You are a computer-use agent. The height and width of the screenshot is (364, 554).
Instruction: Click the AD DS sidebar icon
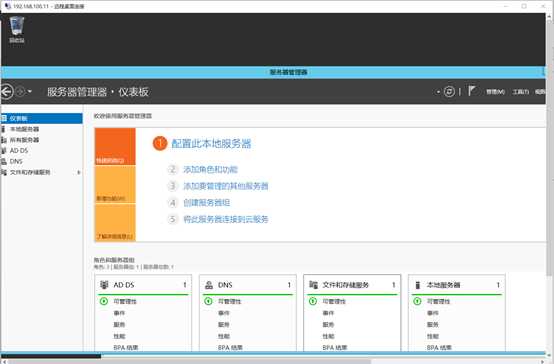click(4, 151)
